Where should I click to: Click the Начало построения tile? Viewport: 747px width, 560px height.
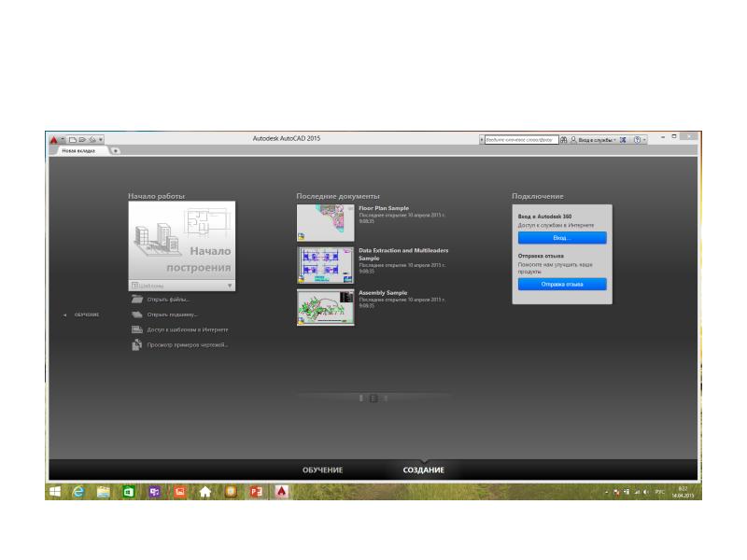click(181, 241)
